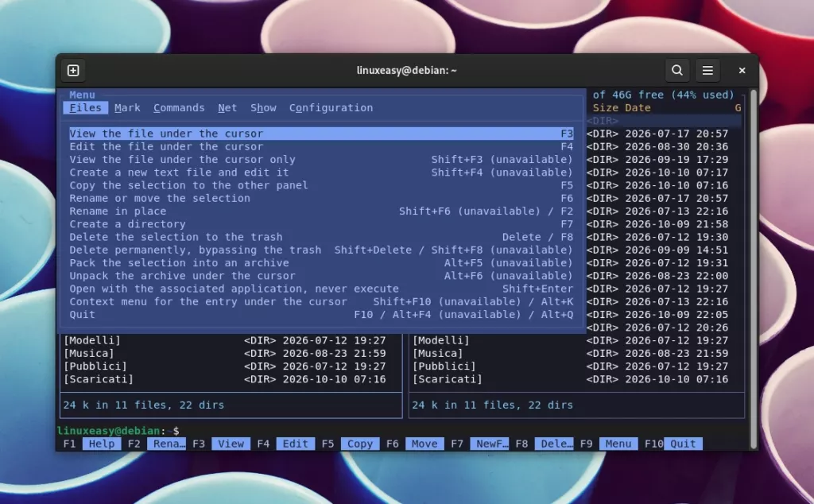
Task: Choose Quit from the Files menu
Action: (321, 315)
